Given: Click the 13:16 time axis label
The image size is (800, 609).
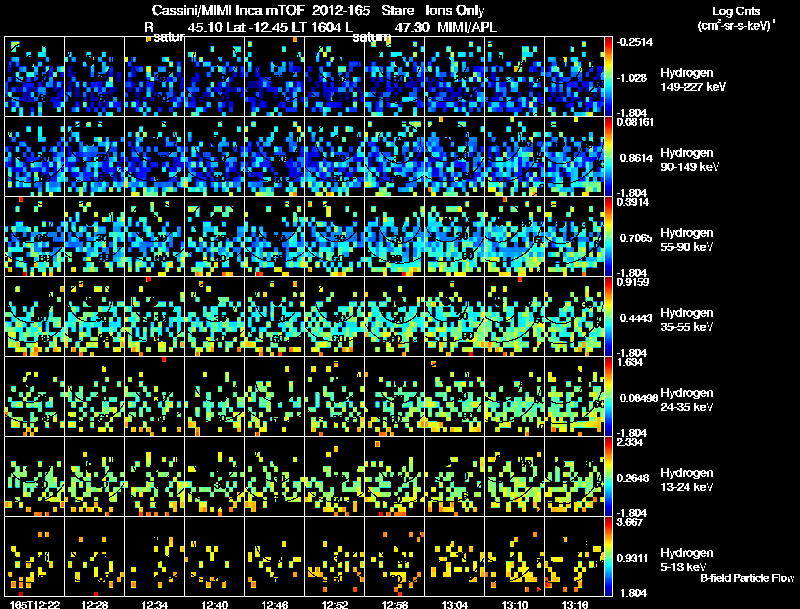Looking at the screenshot, I should 574,605.
